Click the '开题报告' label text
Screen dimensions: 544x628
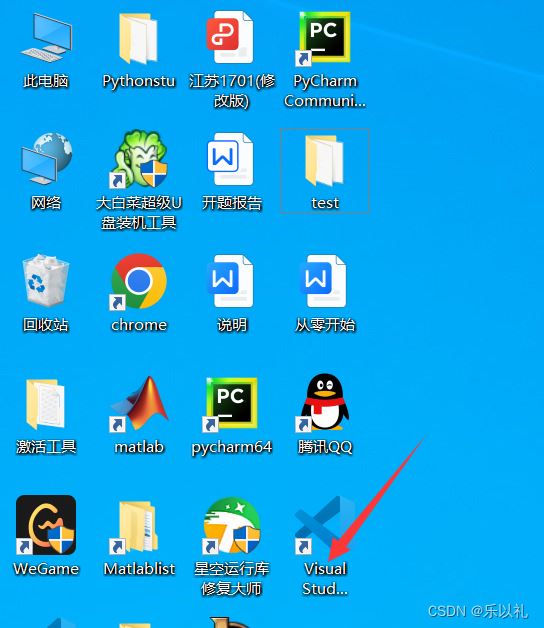[232, 203]
